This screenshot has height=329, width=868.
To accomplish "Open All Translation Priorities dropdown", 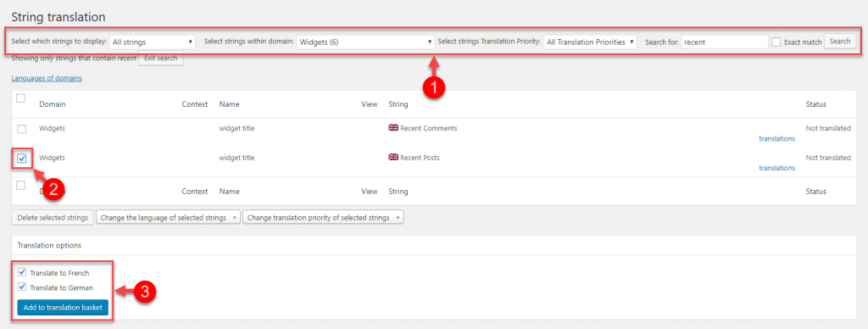I will (590, 42).
